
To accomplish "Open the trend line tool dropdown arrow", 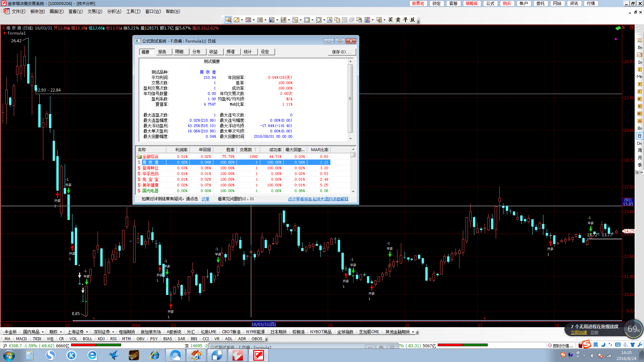I will pos(242,20).
